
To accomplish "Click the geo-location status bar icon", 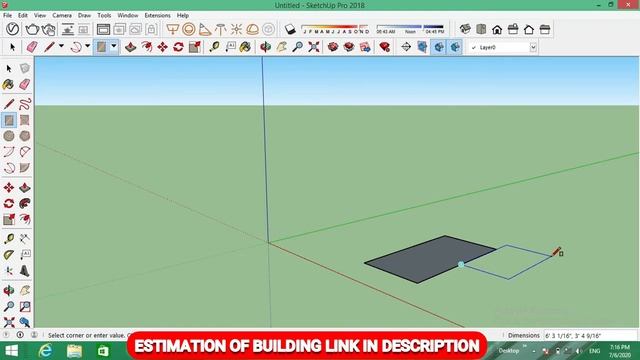I will tap(7, 335).
